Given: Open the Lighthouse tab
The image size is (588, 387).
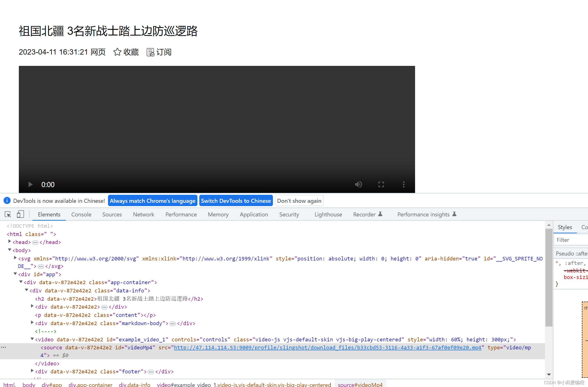Looking at the screenshot, I should (x=328, y=214).
